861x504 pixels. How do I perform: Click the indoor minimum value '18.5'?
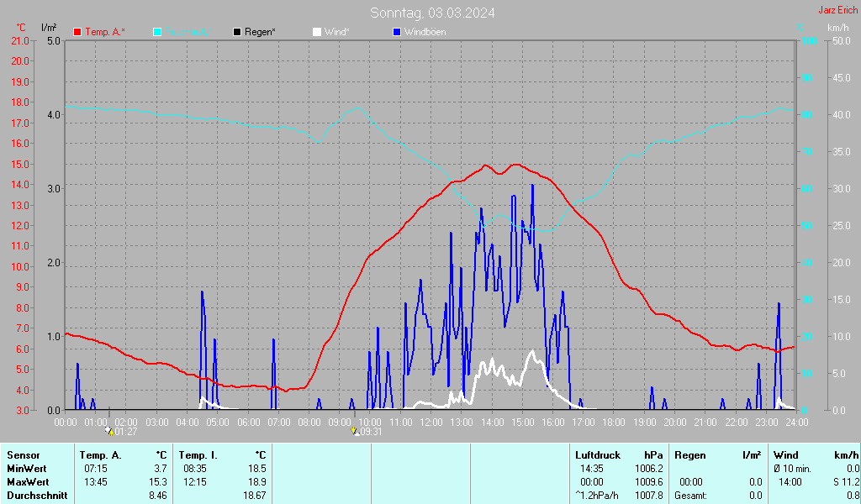point(257,469)
